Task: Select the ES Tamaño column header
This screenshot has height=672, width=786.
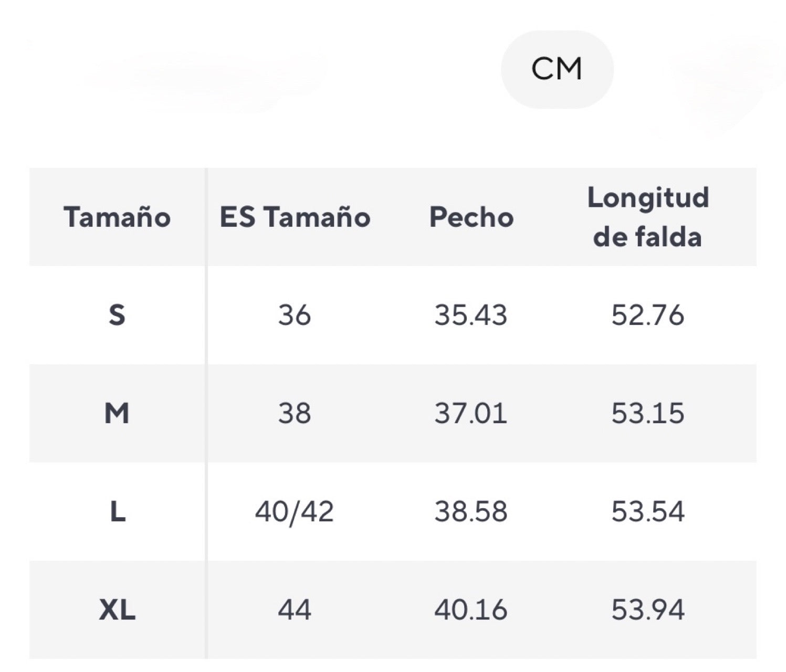Action: click(x=295, y=217)
